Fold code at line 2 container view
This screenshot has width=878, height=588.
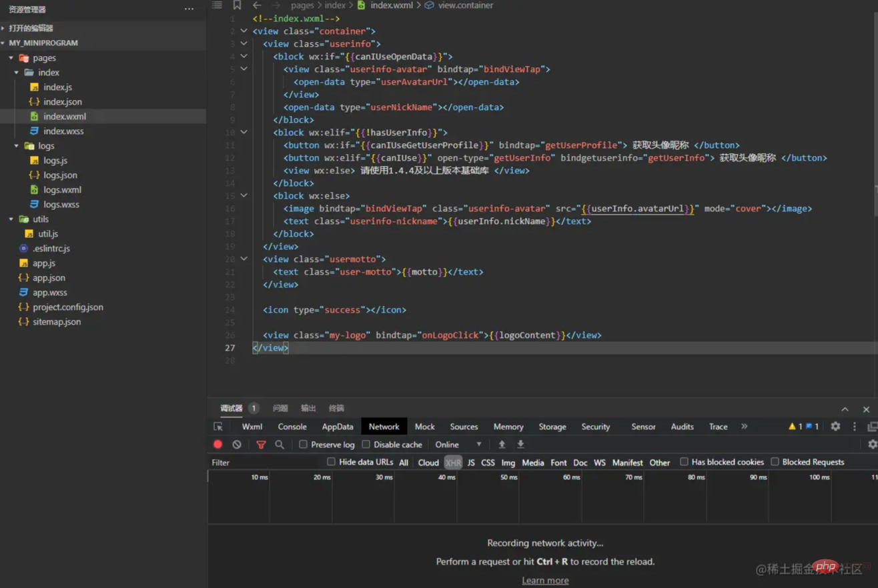244,31
